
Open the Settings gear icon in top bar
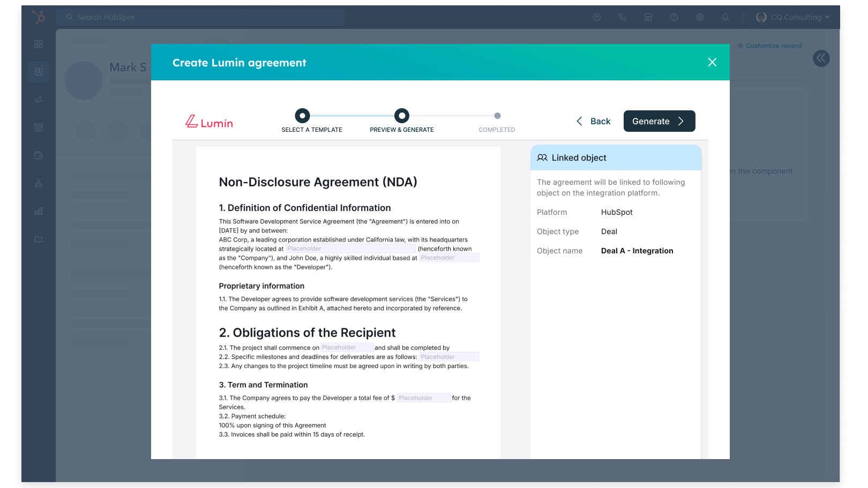[x=700, y=17]
